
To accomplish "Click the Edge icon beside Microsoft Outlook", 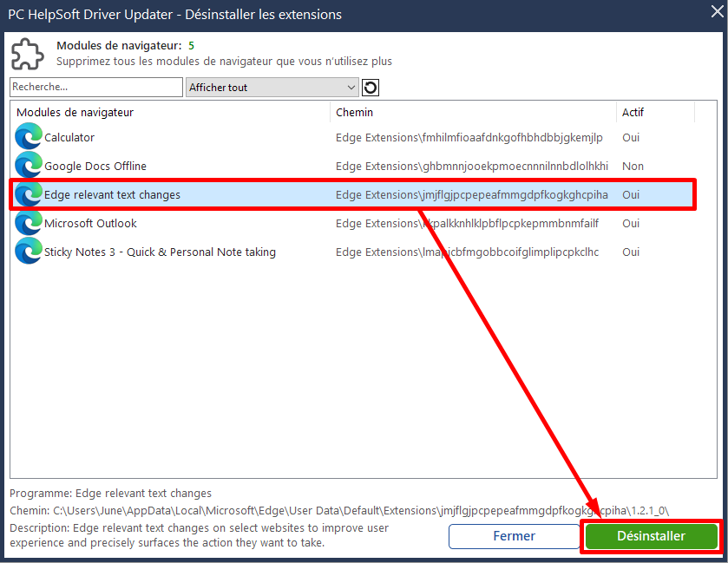I will tap(29, 223).
